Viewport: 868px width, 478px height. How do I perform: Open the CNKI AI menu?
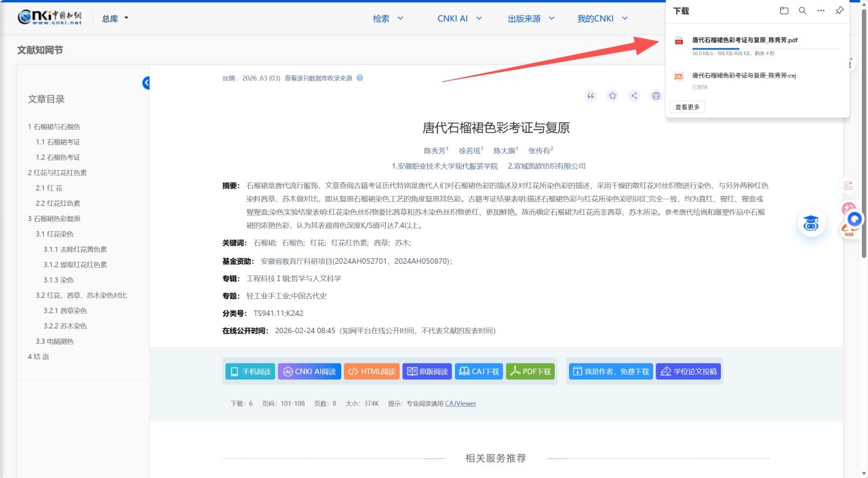tap(460, 18)
